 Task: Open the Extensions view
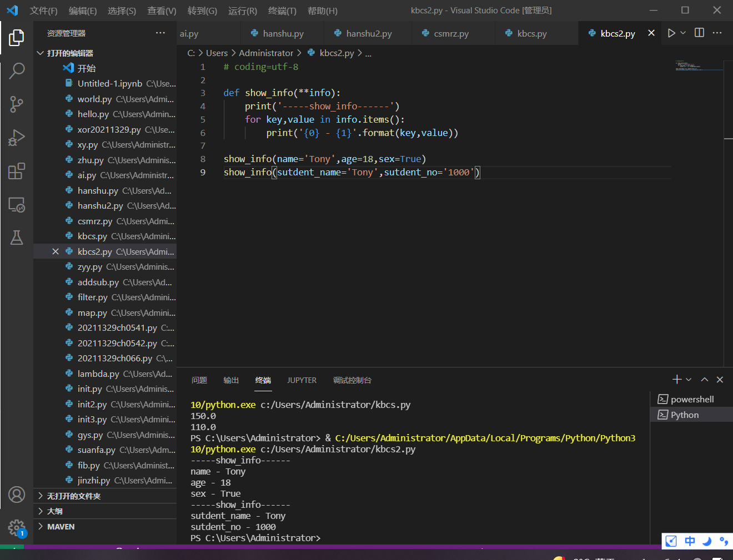tap(17, 171)
